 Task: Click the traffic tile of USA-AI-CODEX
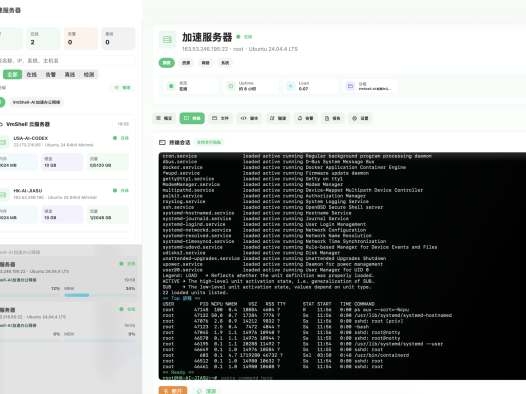pyautogui.click(x=108, y=162)
